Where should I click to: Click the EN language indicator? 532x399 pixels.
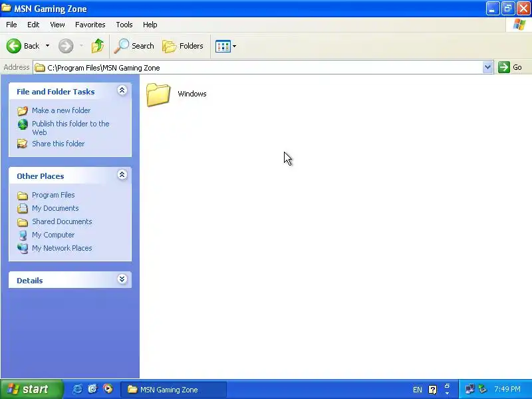point(418,390)
